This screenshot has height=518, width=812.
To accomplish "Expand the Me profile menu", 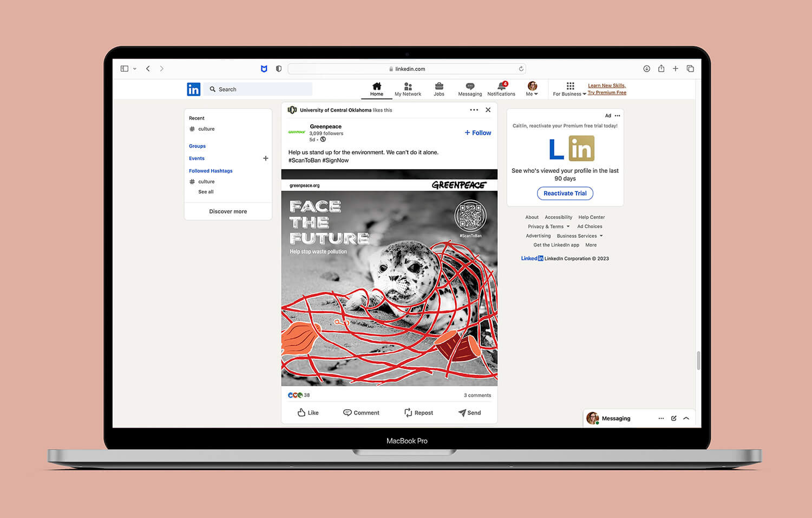I will (532, 89).
